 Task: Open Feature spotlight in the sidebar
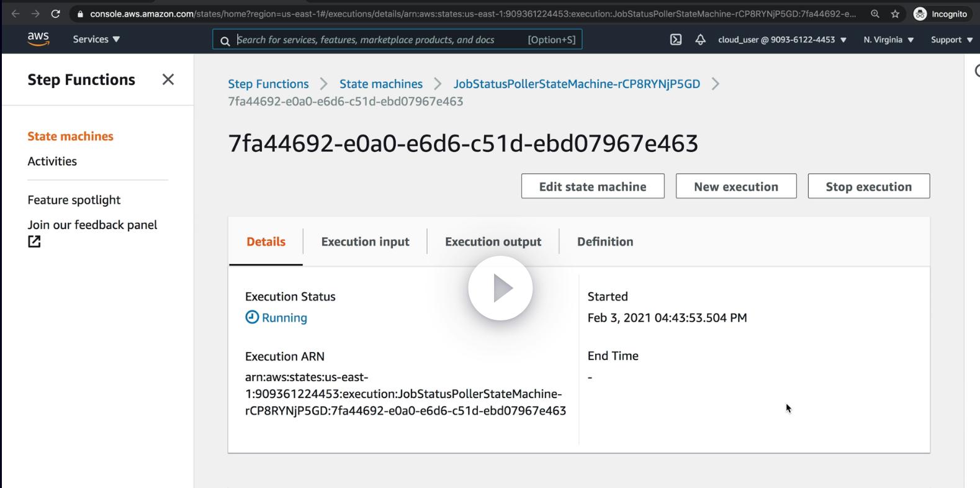(x=74, y=200)
